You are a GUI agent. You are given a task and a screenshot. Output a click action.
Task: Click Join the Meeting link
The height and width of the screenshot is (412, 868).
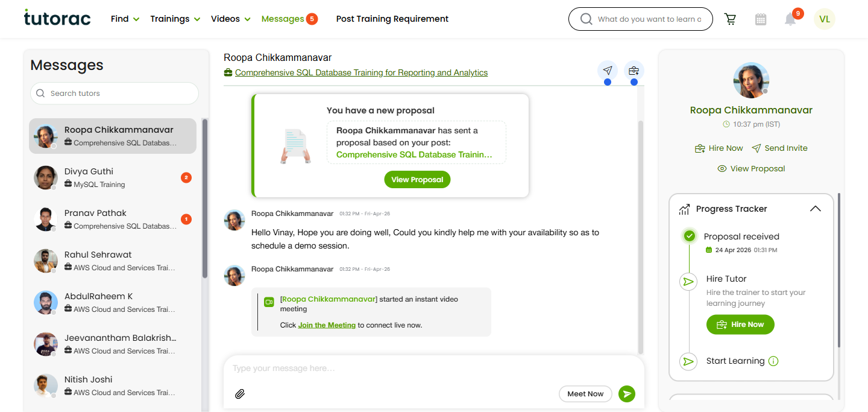click(x=327, y=325)
